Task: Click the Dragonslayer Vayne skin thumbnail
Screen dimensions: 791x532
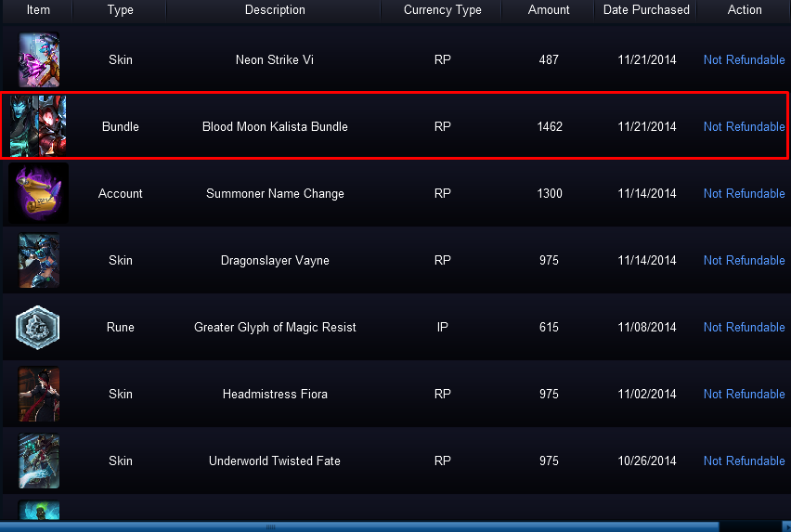Action: click(x=39, y=260)
